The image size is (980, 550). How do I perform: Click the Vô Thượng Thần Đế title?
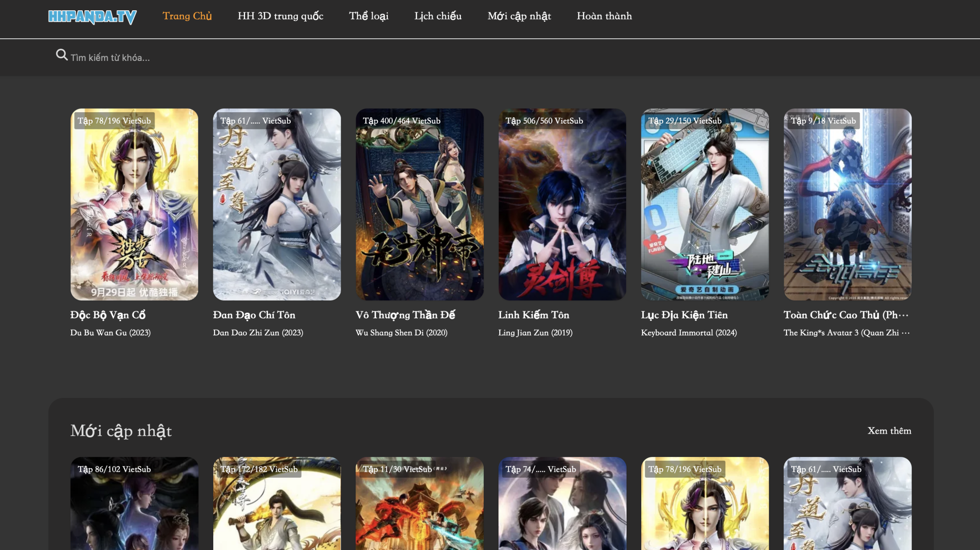click(405, 315)
